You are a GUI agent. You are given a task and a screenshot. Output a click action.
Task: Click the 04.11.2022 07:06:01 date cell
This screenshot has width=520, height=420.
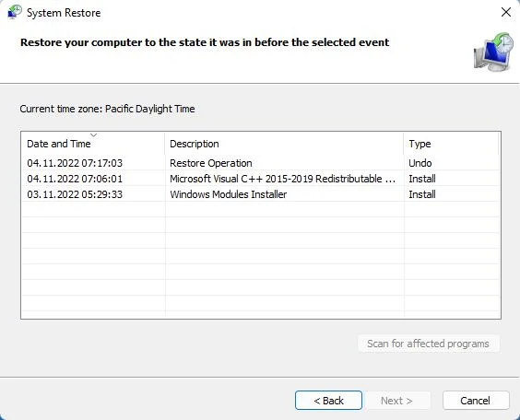click(x=75, y=179)
